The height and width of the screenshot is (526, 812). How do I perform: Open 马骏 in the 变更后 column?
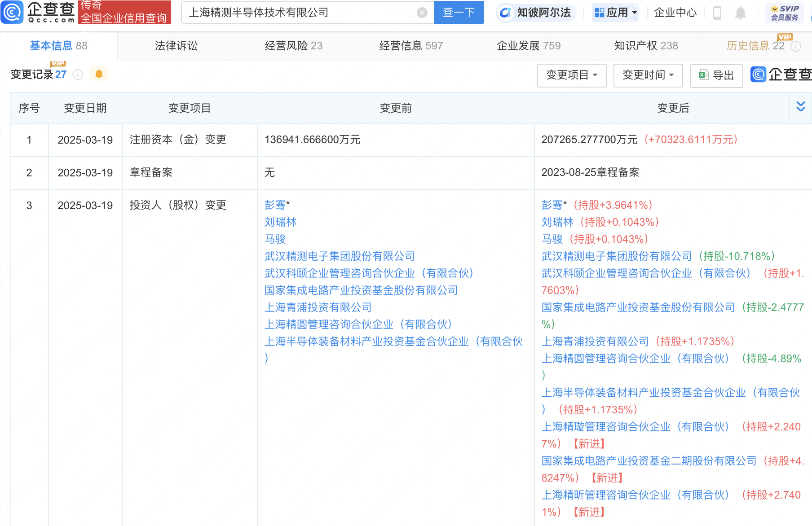tap(552, 239)
